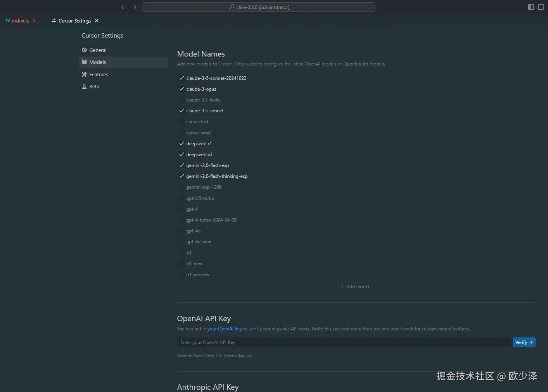548x392 pixels.
Task: Switch to the index.ts tab
Action: [x=20, y=21]
